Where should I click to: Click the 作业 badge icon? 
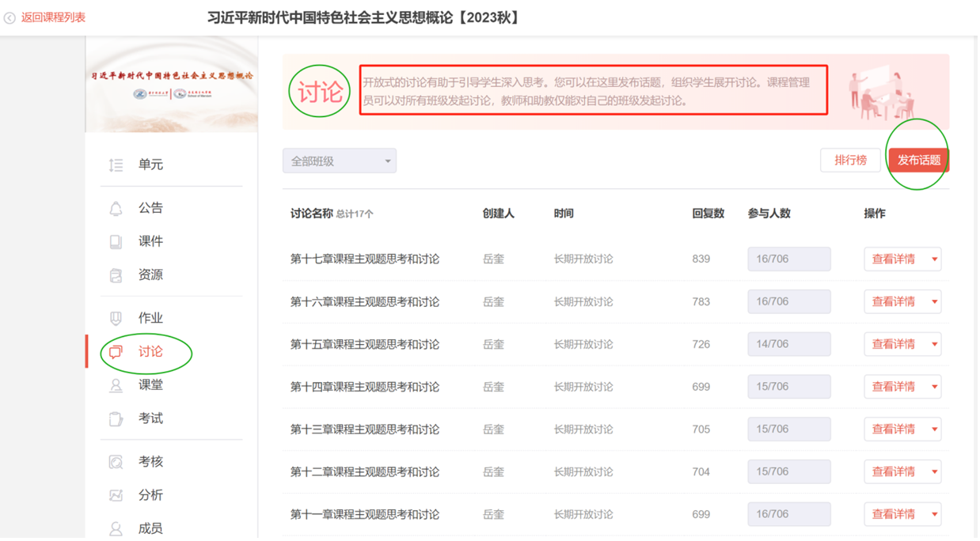[x=116, y=318]
